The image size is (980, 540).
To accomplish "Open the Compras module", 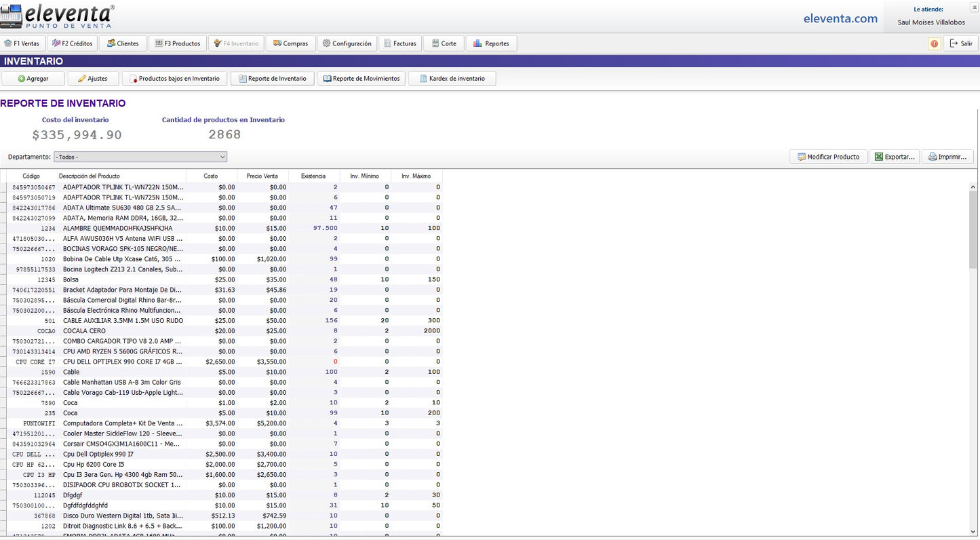I will (290, 43).
